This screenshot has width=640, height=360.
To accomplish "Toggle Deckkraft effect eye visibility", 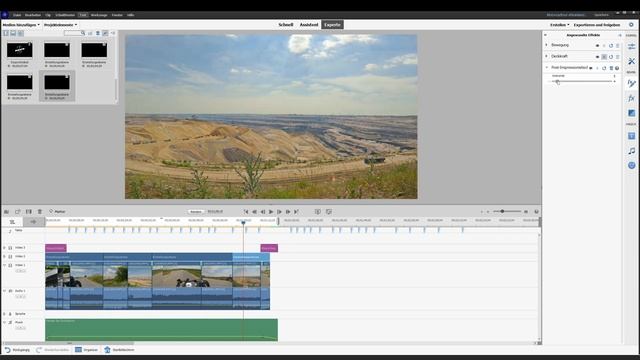I will click(x=598, y=57).
